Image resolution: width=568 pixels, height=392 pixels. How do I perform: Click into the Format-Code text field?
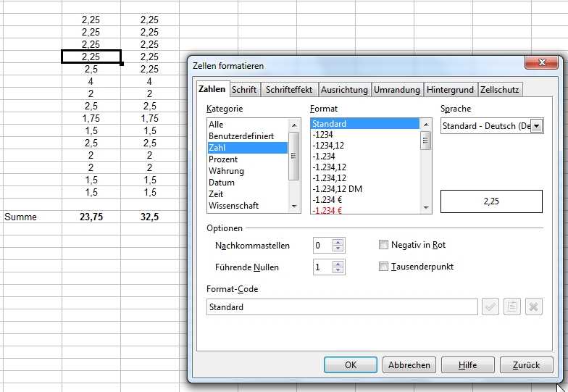(341, 307)
